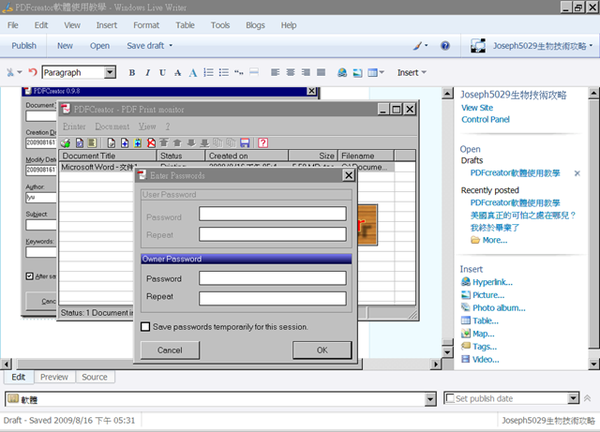Image resolution: width=600 pixels, height=432 pixels.
Task: Expand the Save draft dropdown arrow
Action: (171, 46)
